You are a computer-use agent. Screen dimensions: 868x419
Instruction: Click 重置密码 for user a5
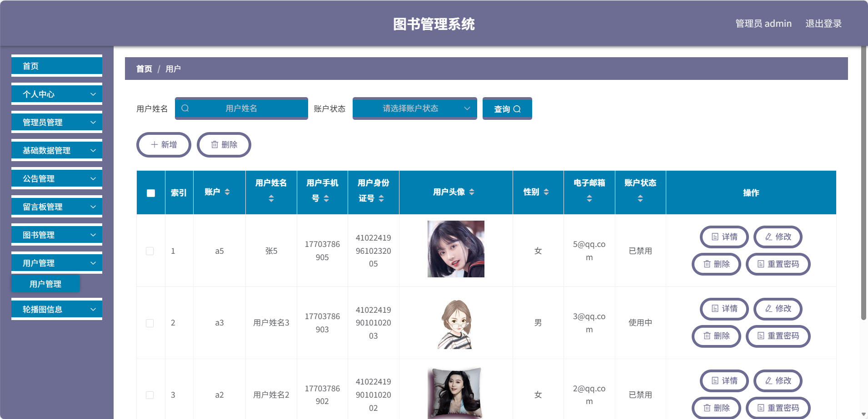(x=778, y=264)
